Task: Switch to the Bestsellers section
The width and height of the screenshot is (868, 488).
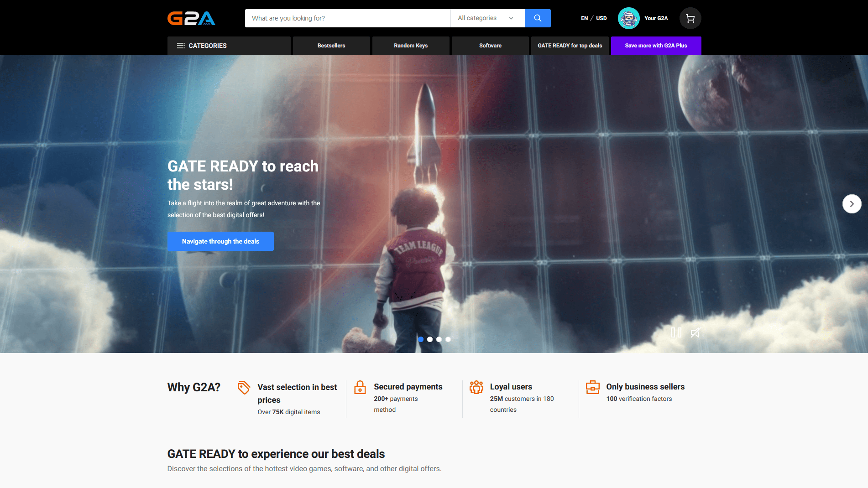Action: (x=331, y=46)
